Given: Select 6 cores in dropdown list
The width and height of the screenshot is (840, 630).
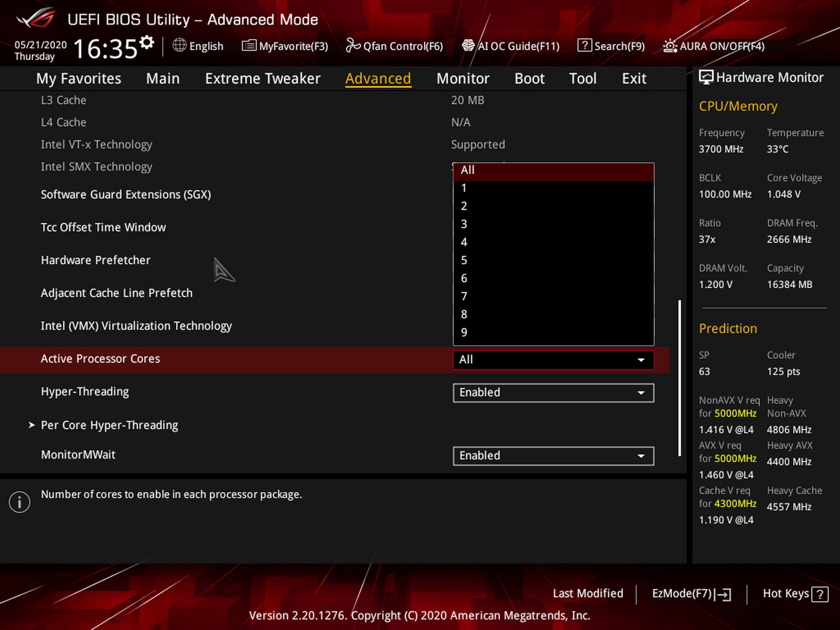Looking at the screenshot, I should 554,278.
